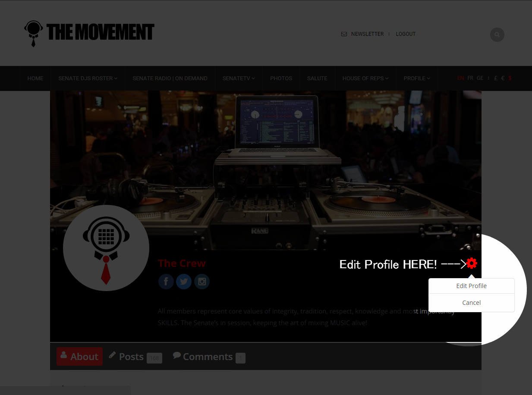Click the Cancel option in the popup
Screen dimensions: 532x395
[471, 302]
